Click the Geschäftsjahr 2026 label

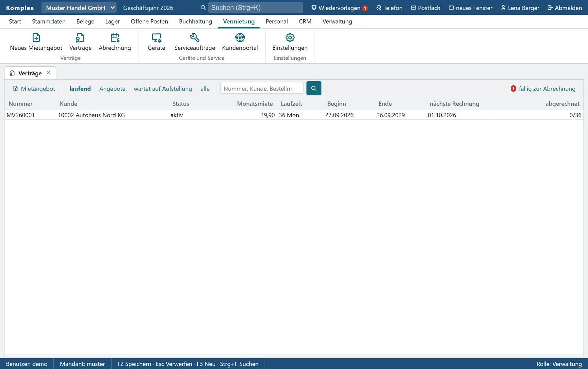click(x=148, y=8)
